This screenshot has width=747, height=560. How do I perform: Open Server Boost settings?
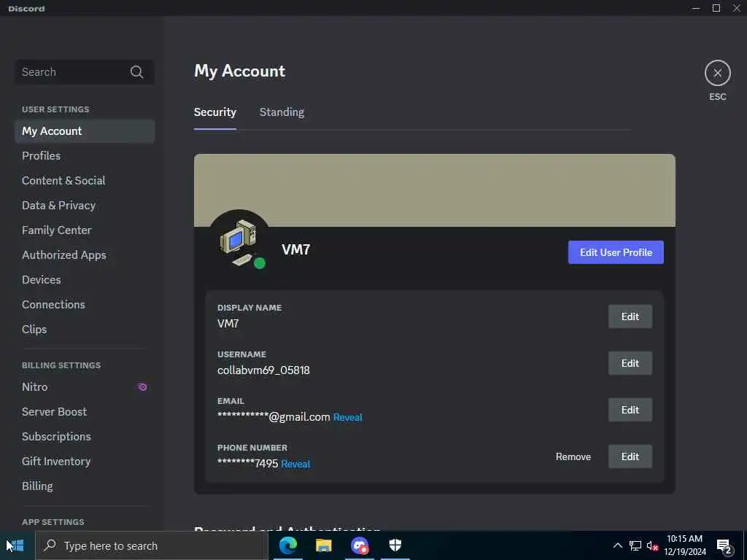coord(85,411)
